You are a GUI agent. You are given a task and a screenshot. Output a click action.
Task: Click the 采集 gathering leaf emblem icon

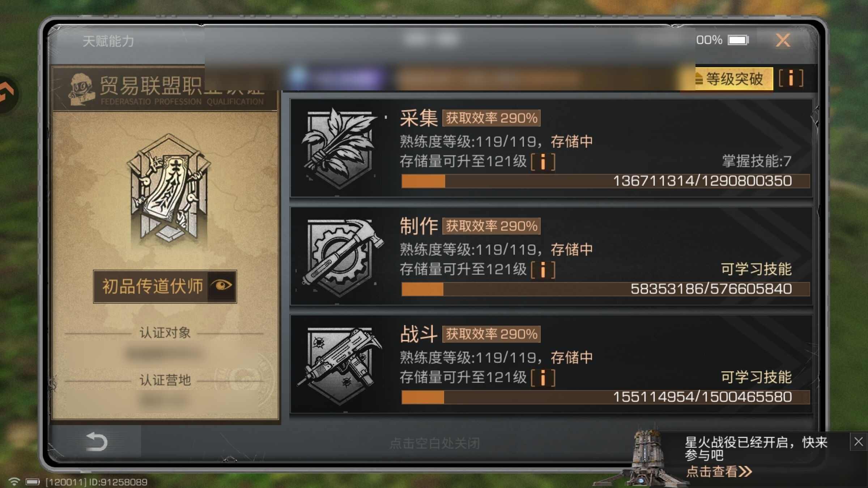[339, 148]
